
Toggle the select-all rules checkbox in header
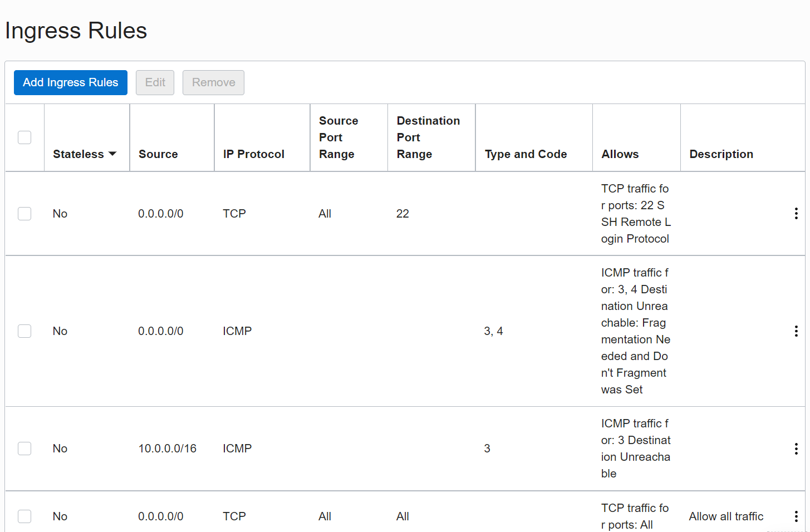[24, 137]
